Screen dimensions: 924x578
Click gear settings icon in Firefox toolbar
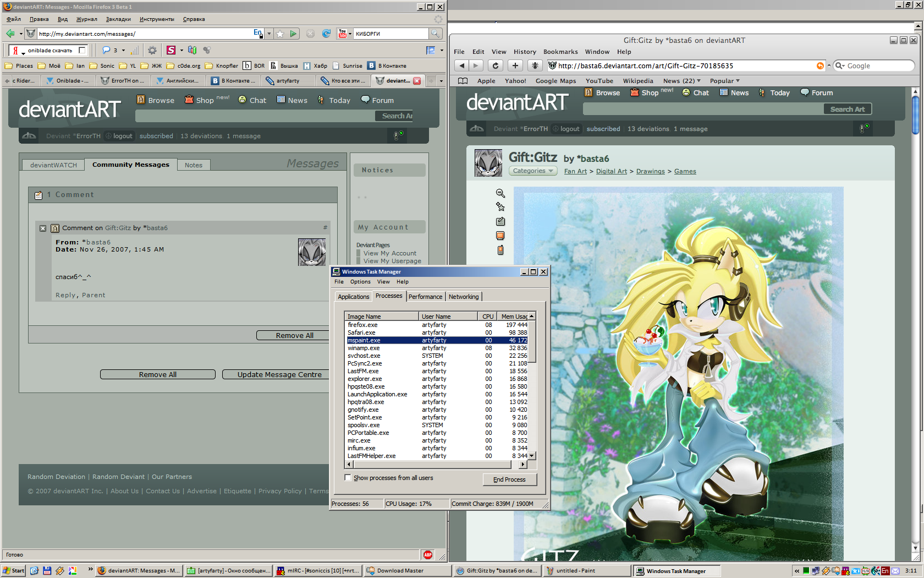click(152, 50)
